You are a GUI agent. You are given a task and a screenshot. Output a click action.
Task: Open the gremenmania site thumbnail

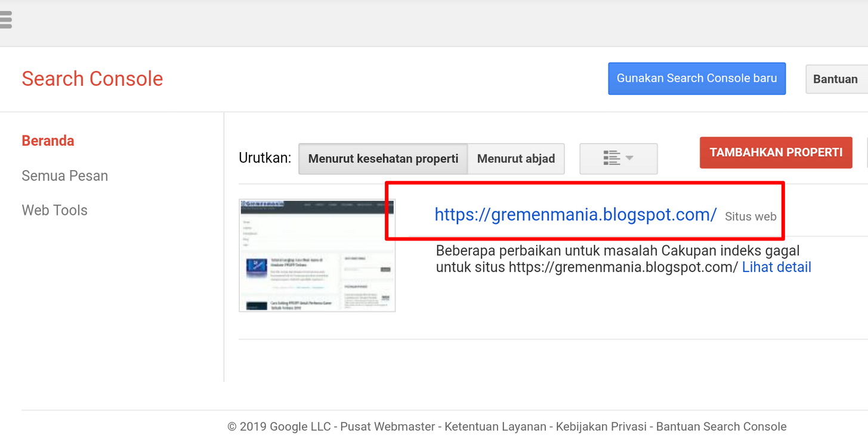(317, 255)
